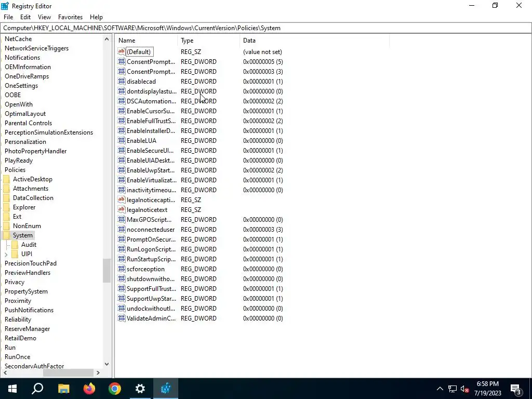Sort by the Name column header
The image size is (532, 399).
[x=146, y=41]
